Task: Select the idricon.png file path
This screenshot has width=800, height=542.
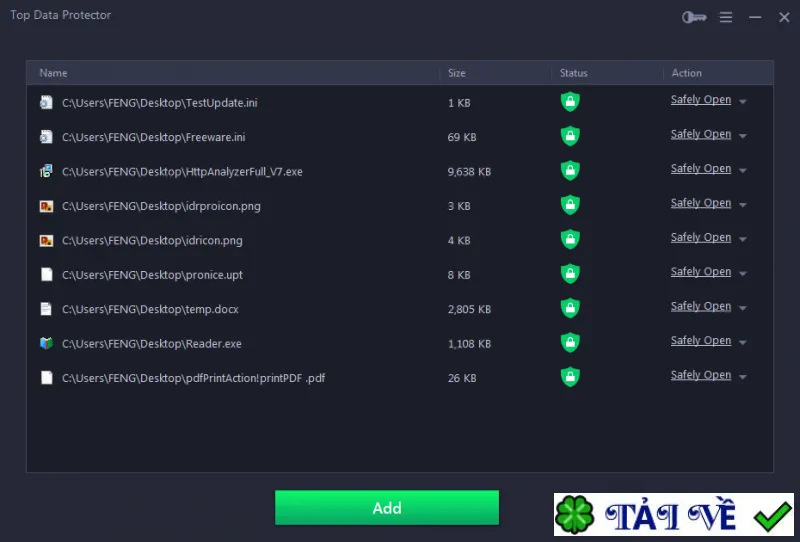Action: 152,240
